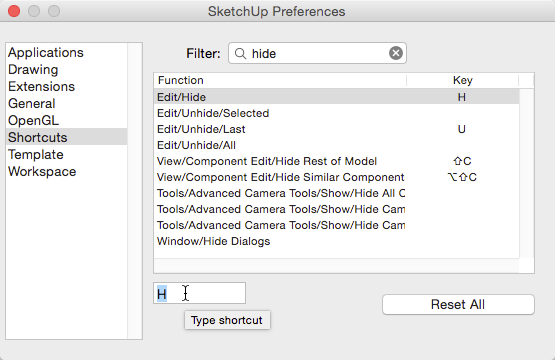
Task: Open the Drawing preferences pane
Action: click(x=67, y=69)
